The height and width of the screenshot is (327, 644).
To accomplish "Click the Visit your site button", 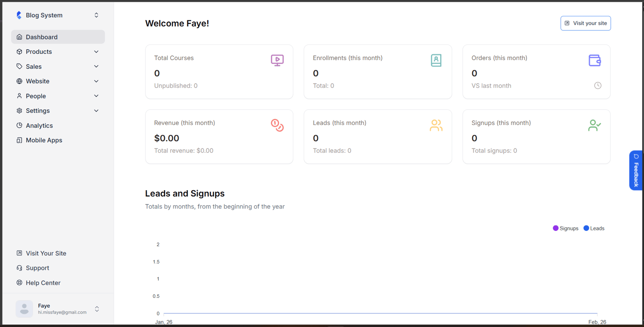I will pos(586,23).
